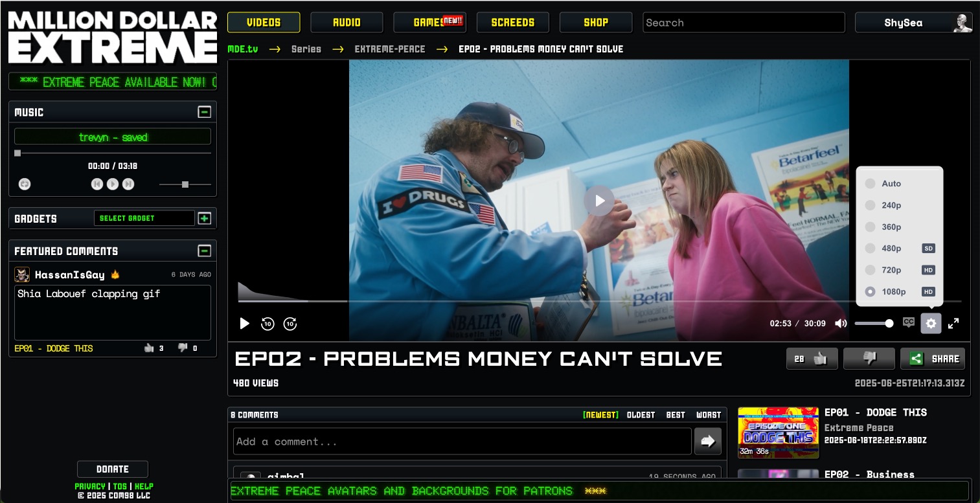The height and width of the screenshot is (503, 980).
Task: Like the video with thumbs up
Action: coord(812,359)
